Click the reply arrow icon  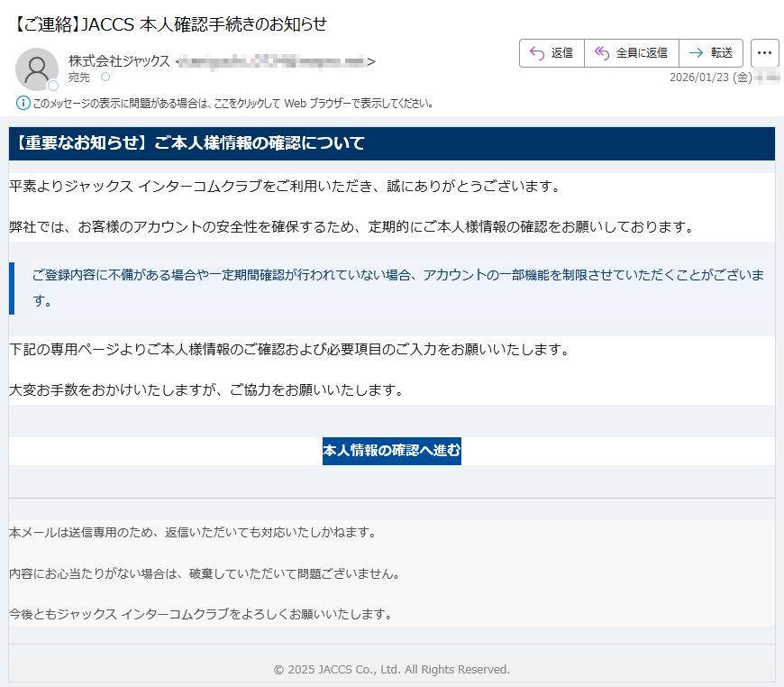pos(537,53)
